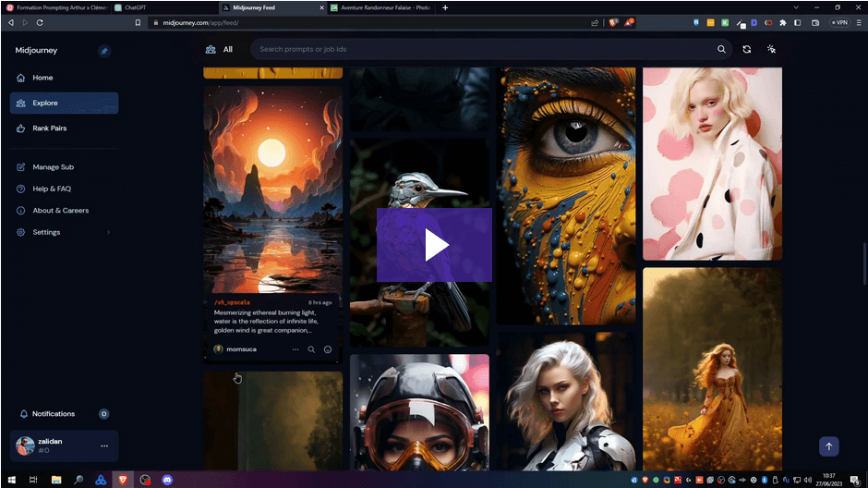Screen dimensions: 868x488
Task: Open the three-dots menu on momsuca's image card
Action: 295,349
